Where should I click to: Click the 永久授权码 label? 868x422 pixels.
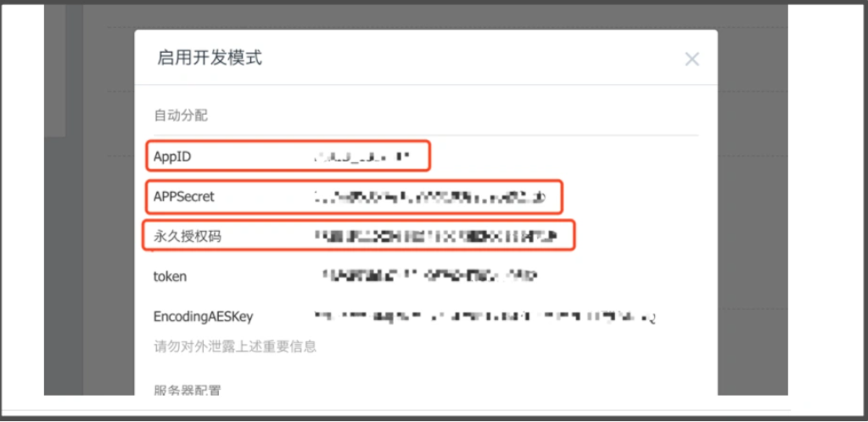188,237
